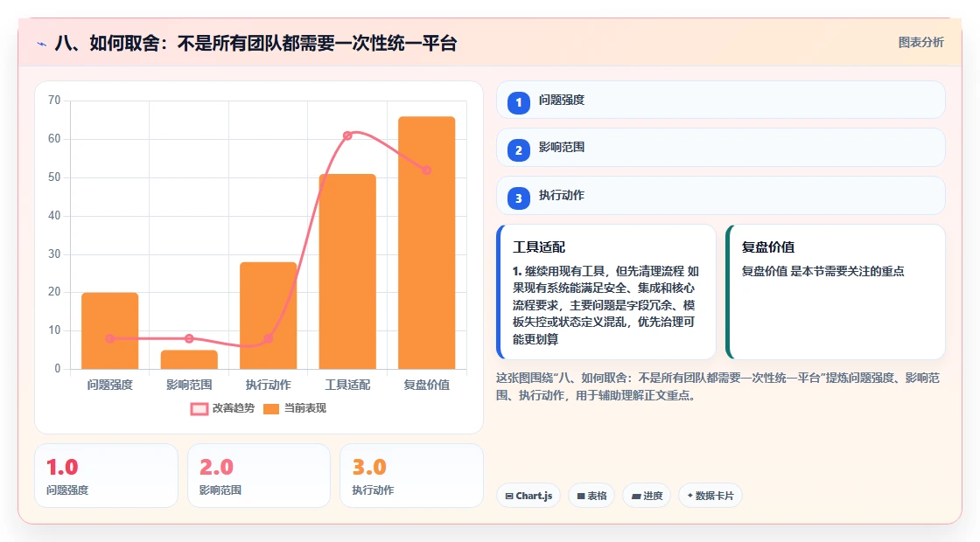
Task: Click the 复盘价值 x-axis label
Action: pos(426,385)
